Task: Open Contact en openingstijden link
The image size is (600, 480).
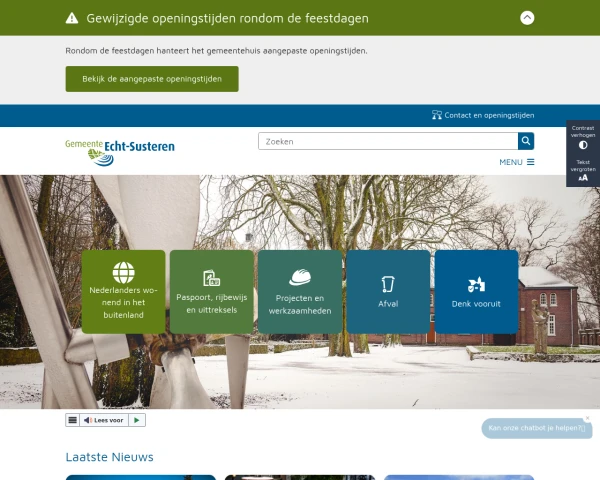Action: point(483,115)
